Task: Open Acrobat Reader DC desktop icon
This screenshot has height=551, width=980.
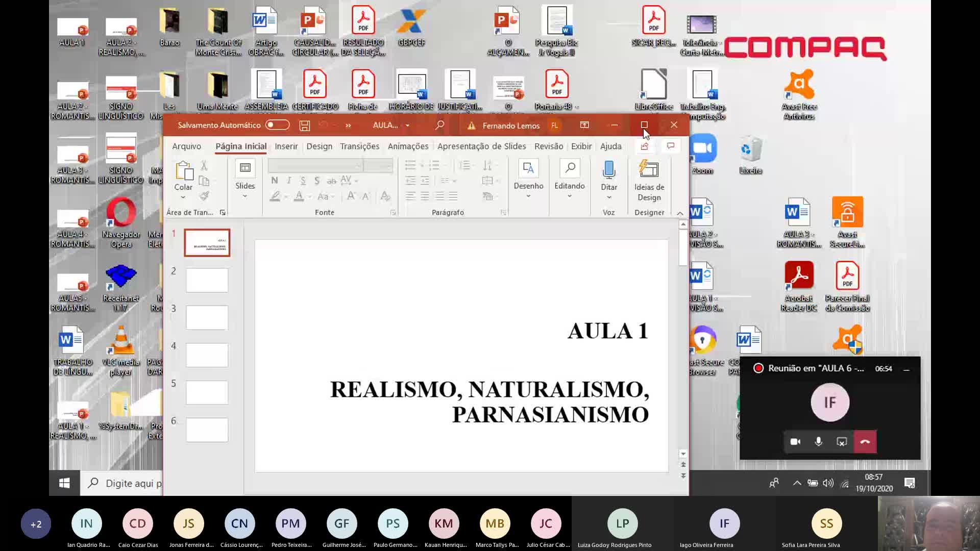Action: click(x=799, y=287)
